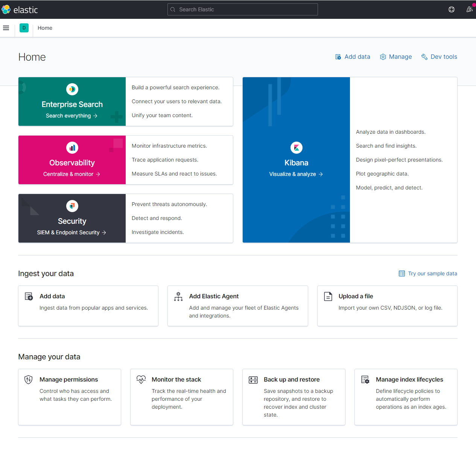Click 'Trace application requests.' text
Screen dimensions: 476x449
click(x=165, y=160)
